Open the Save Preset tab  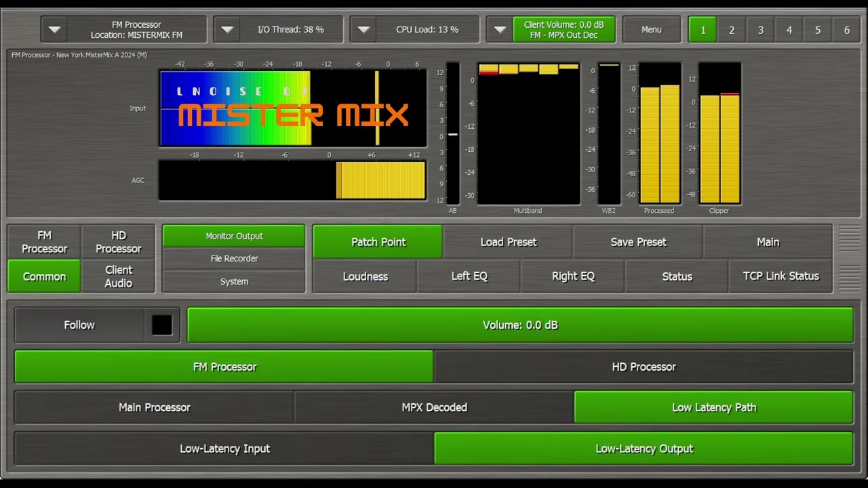(639, 242)
